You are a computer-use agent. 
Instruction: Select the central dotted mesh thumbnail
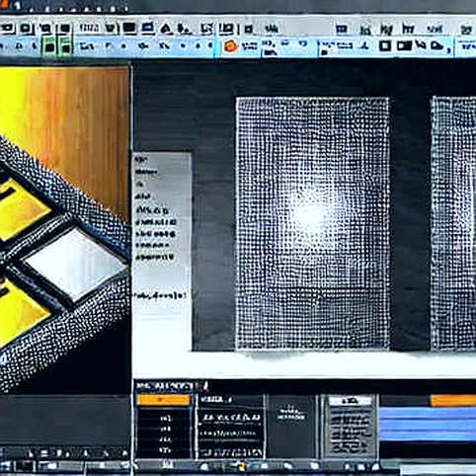tap(313, 223)
